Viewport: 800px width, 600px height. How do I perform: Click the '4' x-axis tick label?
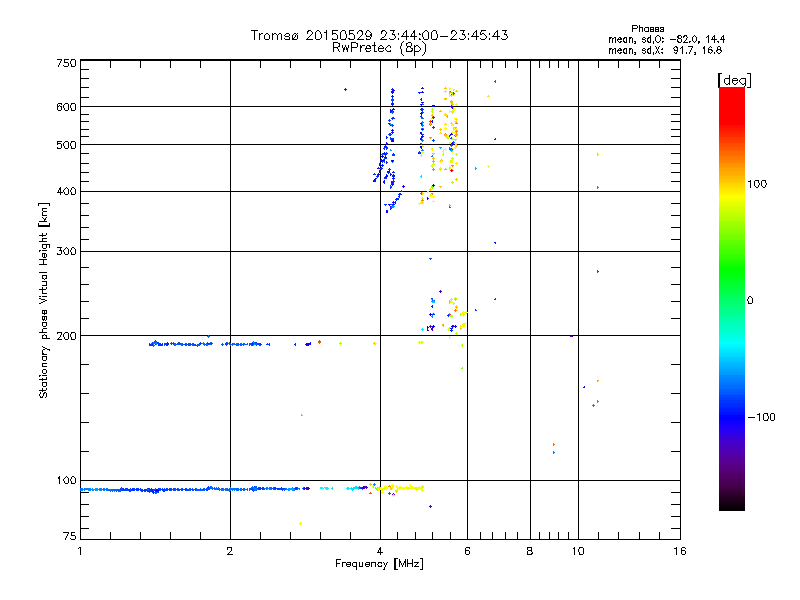coord(380,551)
